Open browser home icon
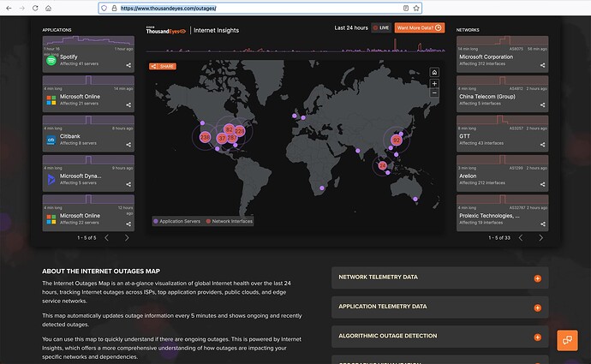This screenshot has width=591, height=364. point(48,8)
